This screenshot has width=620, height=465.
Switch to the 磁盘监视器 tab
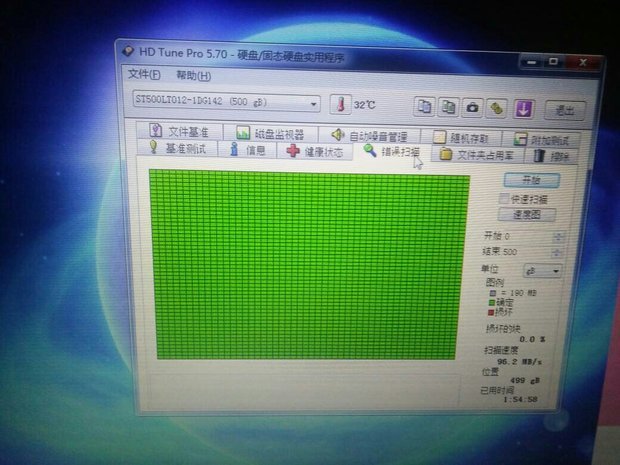click(x=271, y=134)
